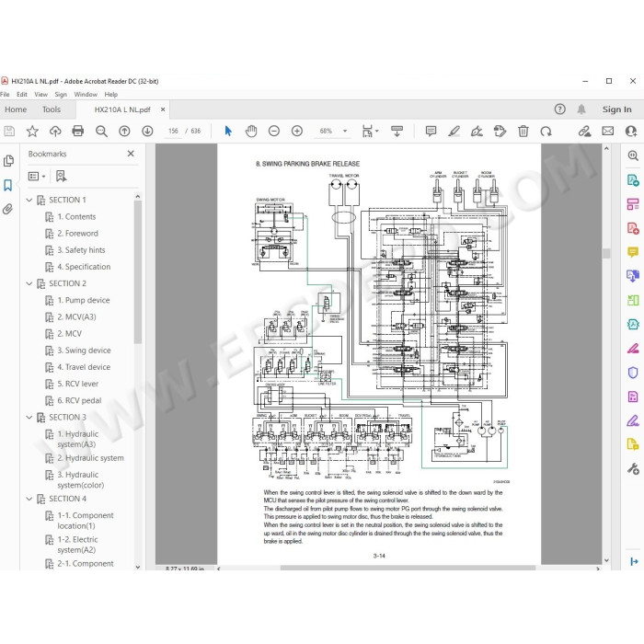644x644 pixels.
Task: Open the Help question mark icon
Action: point(559,109)
